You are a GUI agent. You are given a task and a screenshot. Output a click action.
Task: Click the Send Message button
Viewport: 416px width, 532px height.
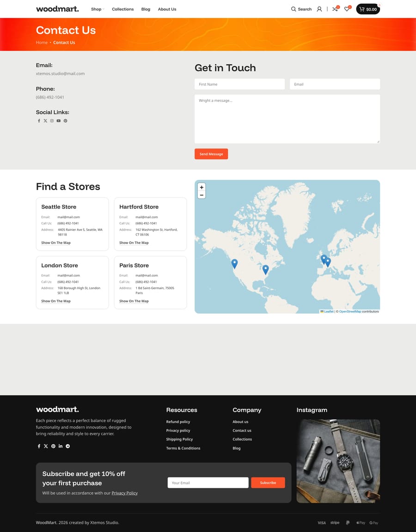[x=211, y=154]
